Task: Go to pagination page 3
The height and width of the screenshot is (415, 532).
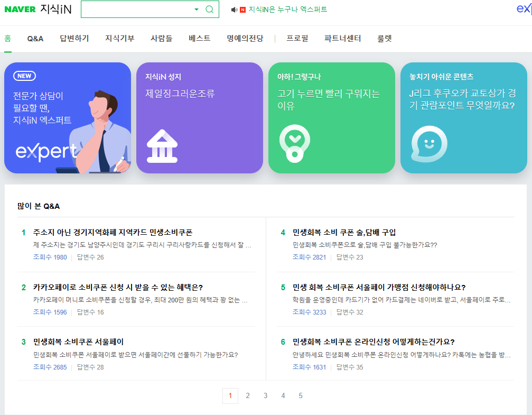Action: click(x=265, y=395)
